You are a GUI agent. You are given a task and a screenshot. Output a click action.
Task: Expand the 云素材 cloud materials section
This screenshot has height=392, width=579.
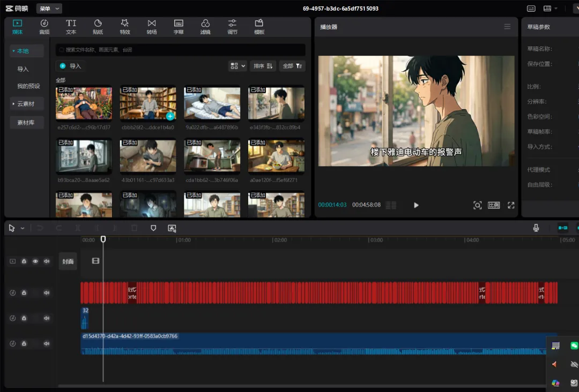click(27, 104)
